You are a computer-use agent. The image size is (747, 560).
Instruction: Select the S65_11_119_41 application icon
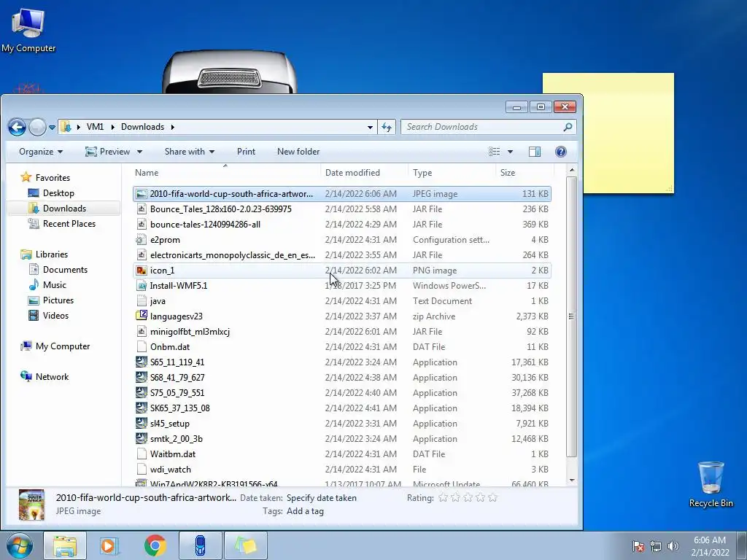pos(141,362)
